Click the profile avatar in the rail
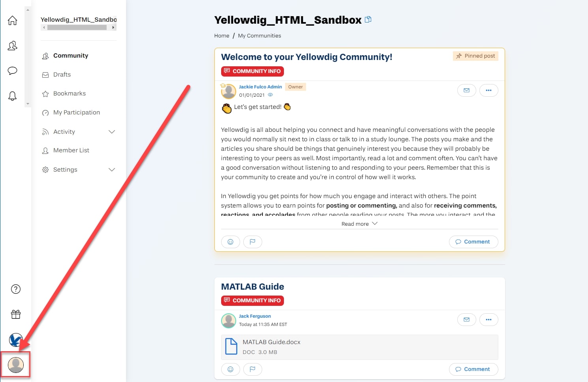The image size is (588, 382). (16, 365)
